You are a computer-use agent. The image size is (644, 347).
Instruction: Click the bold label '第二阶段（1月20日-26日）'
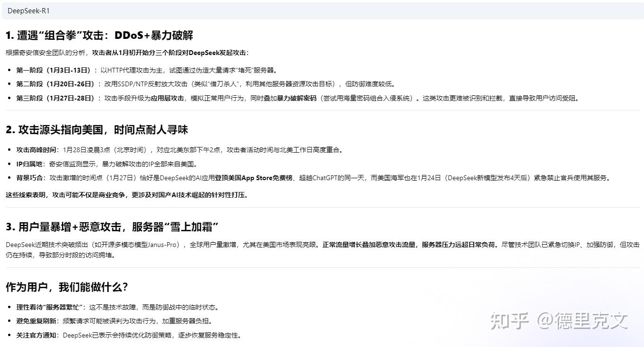(x=56, y=84)
